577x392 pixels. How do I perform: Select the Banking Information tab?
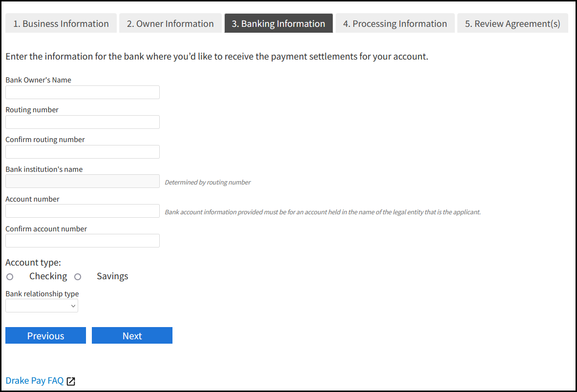(278, 23)
